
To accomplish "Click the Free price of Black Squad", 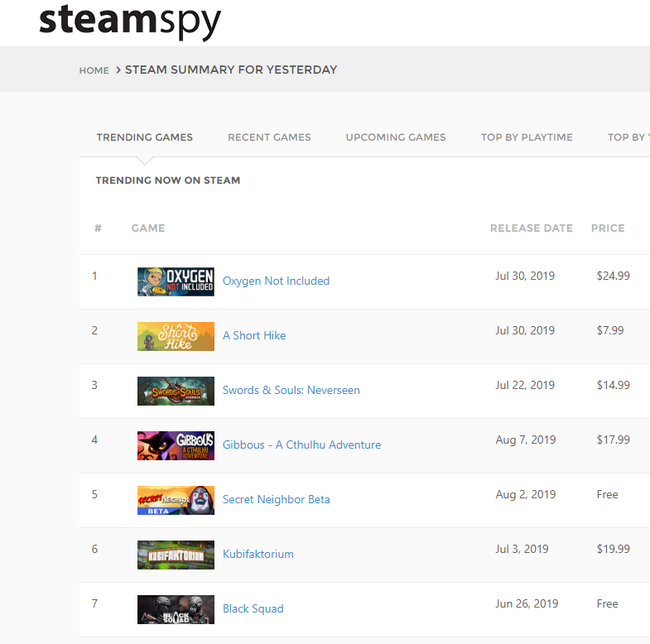I will click(x=607, y=603).
